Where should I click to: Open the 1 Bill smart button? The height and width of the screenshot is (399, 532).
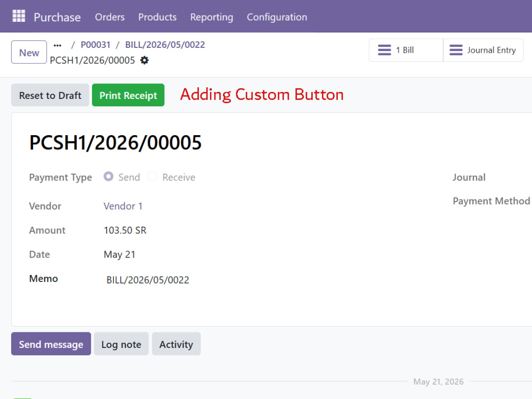406,50
